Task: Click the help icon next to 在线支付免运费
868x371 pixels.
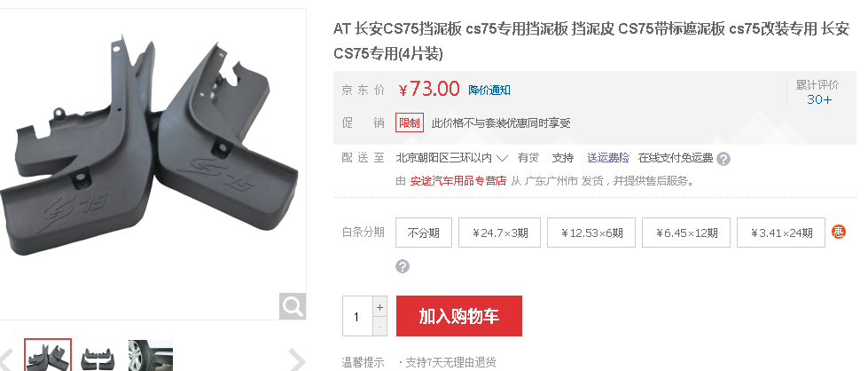Action: (x=723, y=159)
